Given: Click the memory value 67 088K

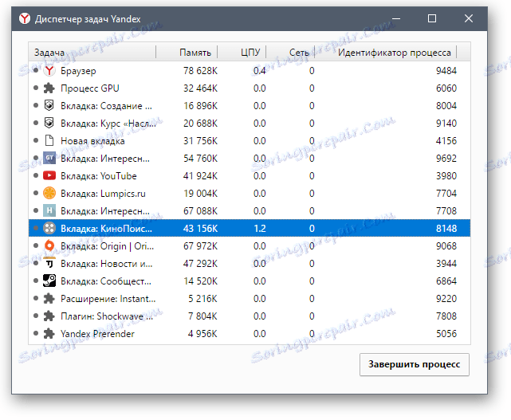Looking at the screenshot, I should 200,211.
